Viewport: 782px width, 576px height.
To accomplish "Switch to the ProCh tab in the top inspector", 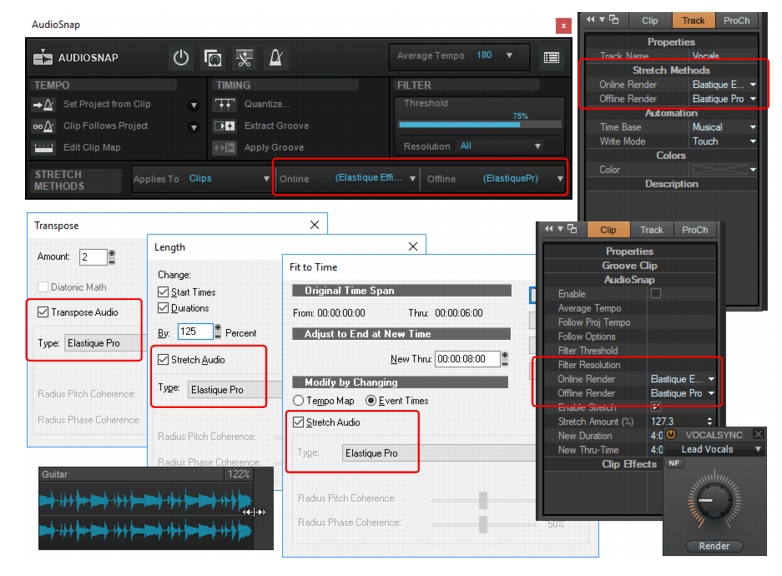I will 736,20.
